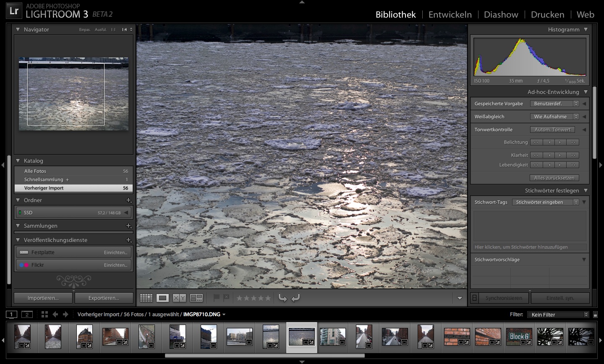
Task: Click the Synchronisieren icon button
Action: 474,298
